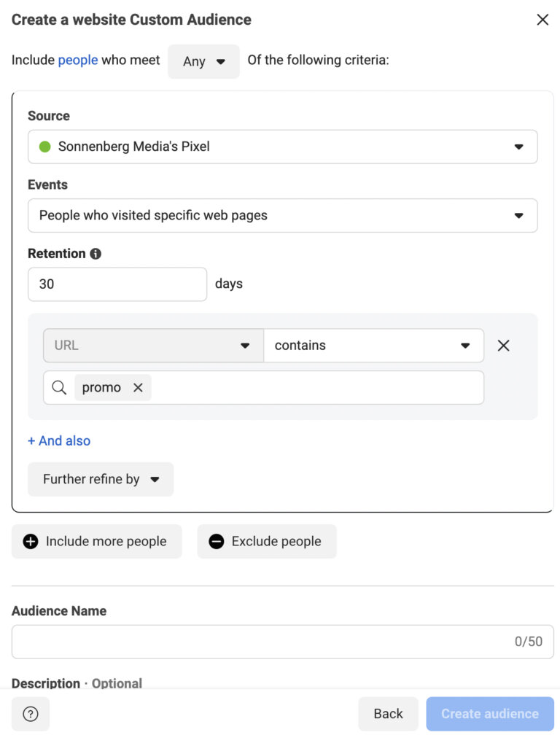Click the search magnifier in the URL keyword field
Screen dimensions: 560x735
click(x=58, y=387)
